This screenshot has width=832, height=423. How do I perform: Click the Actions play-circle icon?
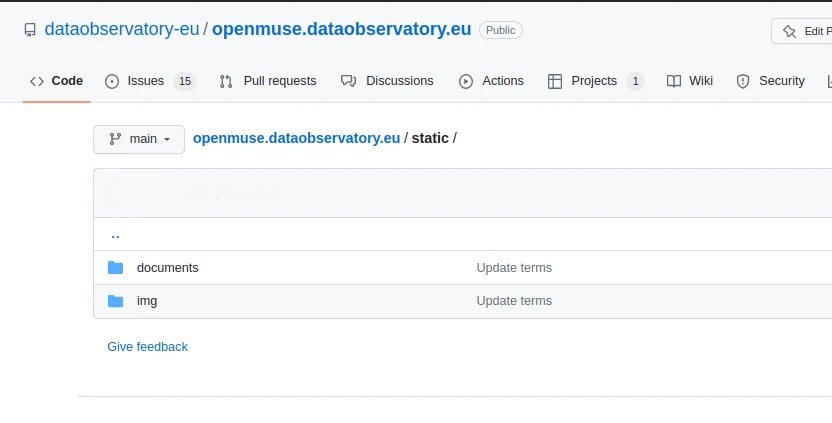point(466,81)
